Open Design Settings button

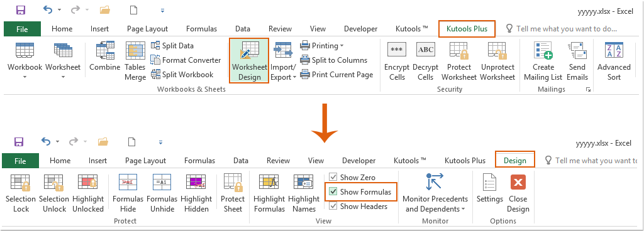tap(489, 188)
